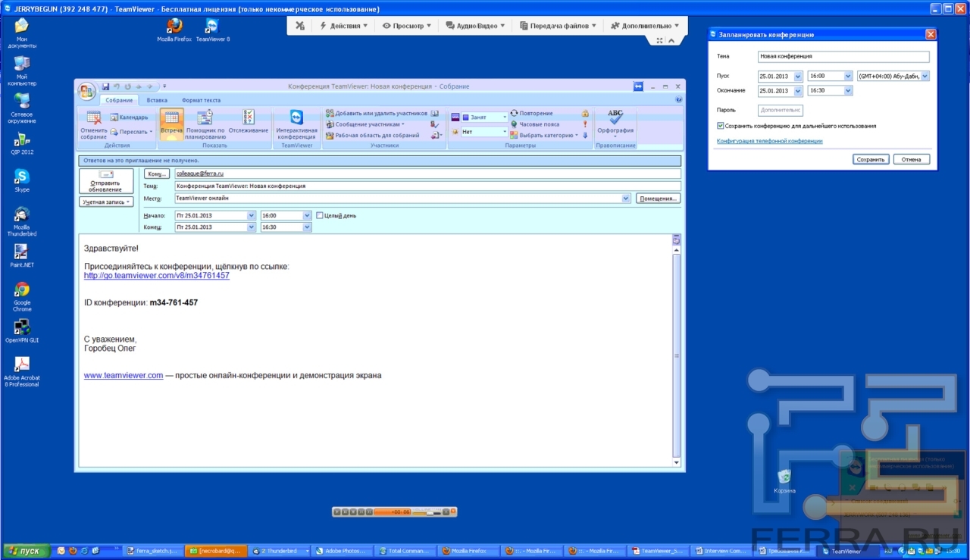Image resolution: width=970 pixels, height=560 pixels.
Task: Open Часовые пояса in ribbon
Action: click(534, 124)
